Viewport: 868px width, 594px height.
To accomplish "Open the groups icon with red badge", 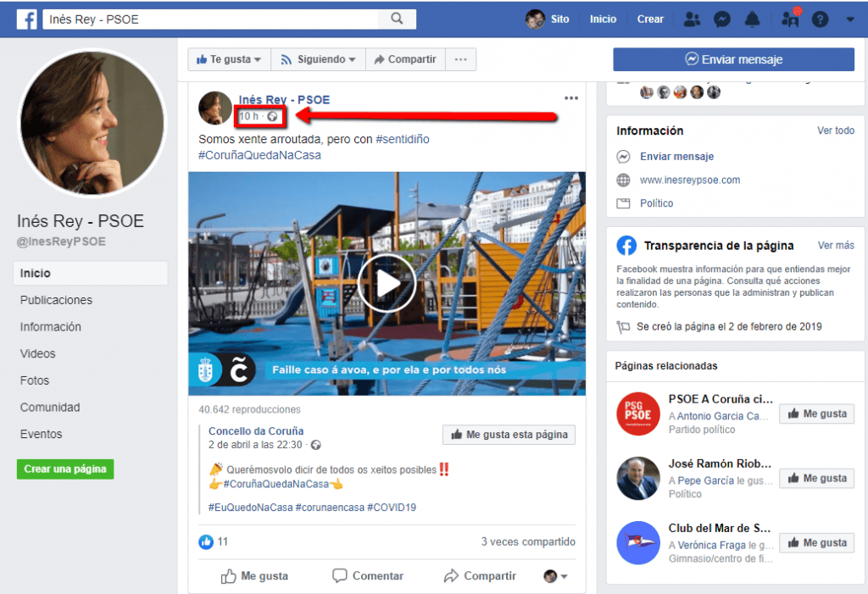I will point(791,19).
